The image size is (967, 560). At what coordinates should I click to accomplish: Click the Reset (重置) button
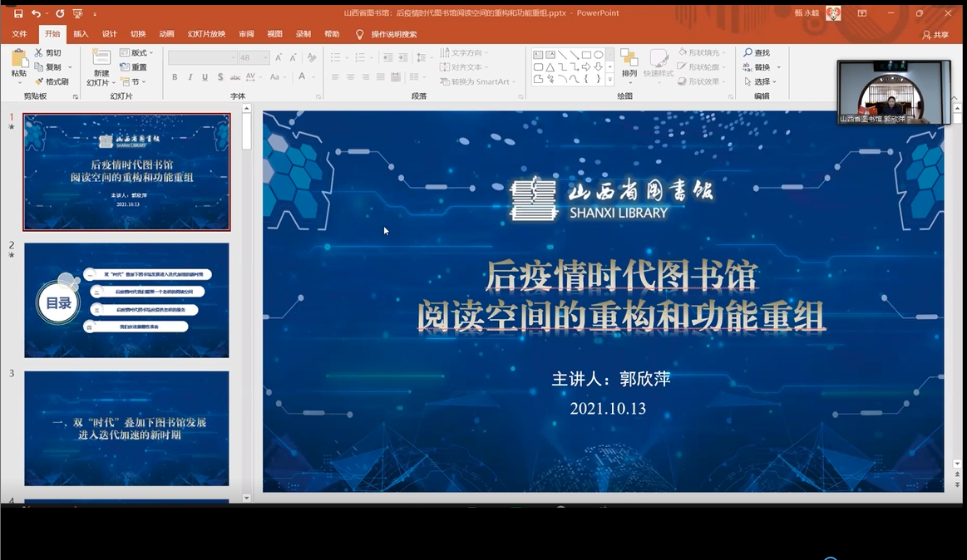click(x=133, y=67)
